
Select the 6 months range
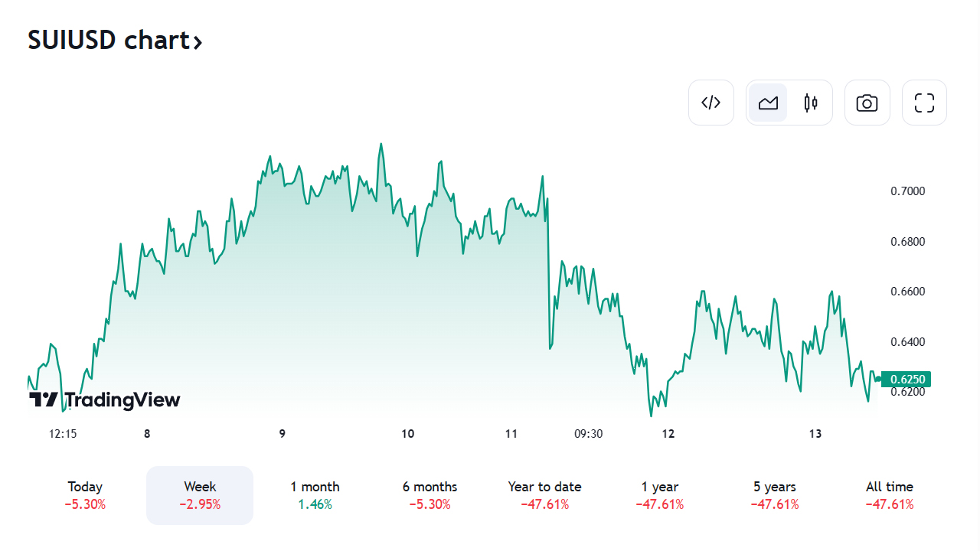coord(430,495)
